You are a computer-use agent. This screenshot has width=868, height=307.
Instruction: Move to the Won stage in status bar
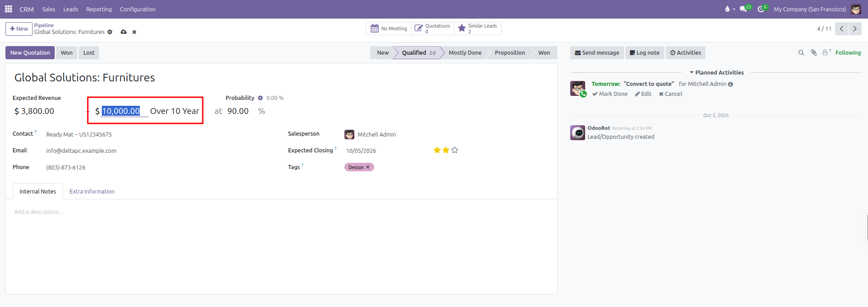(544, 53)
